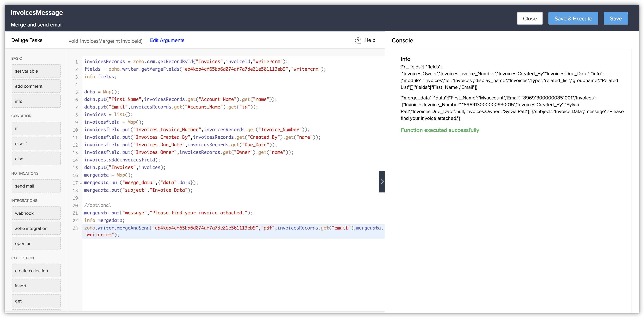Click the INTEGRATIONS category label
Viewport: 644px width, 318px height.
tap(24, 201)
